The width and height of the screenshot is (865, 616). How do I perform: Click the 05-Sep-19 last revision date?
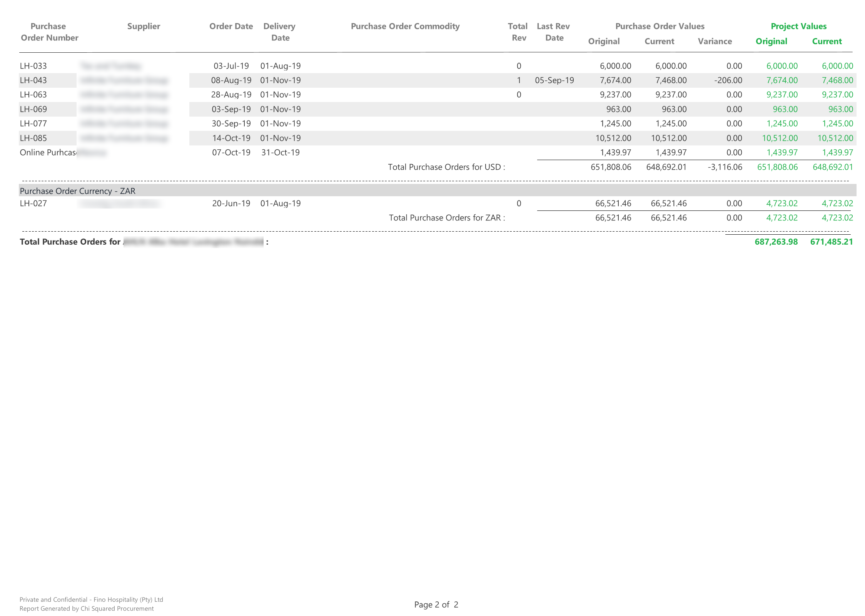[554, 80]
